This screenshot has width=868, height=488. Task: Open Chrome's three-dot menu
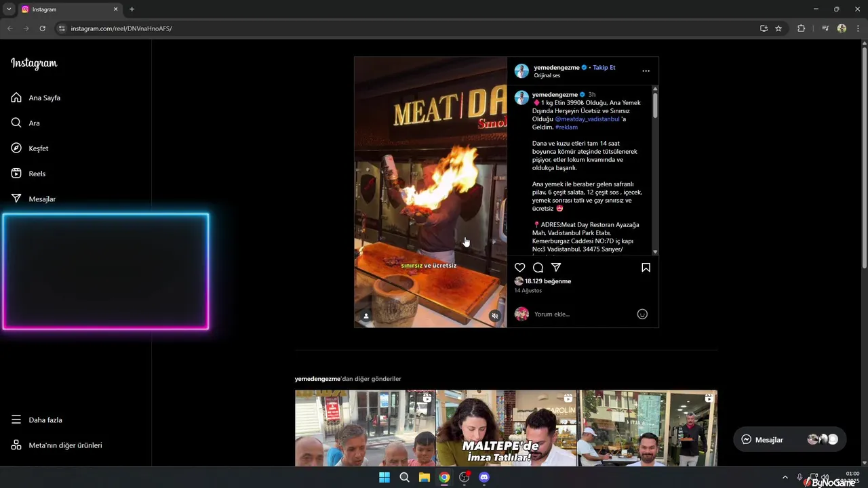pos(858,28)
